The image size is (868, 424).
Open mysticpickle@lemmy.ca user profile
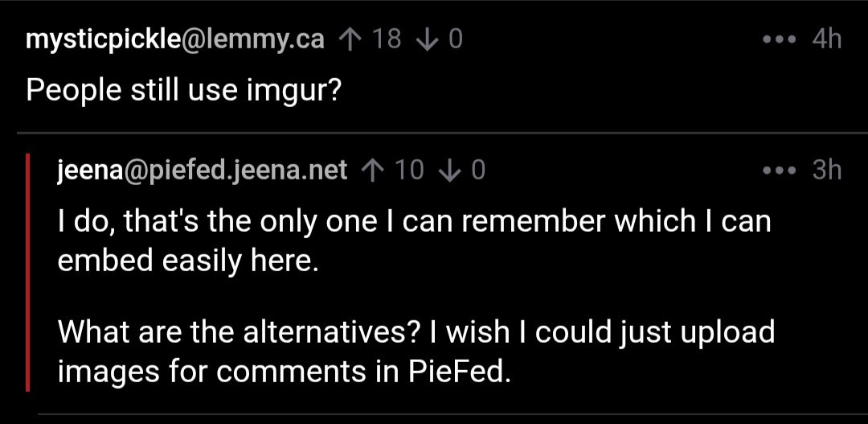click(x=175, y=39)
